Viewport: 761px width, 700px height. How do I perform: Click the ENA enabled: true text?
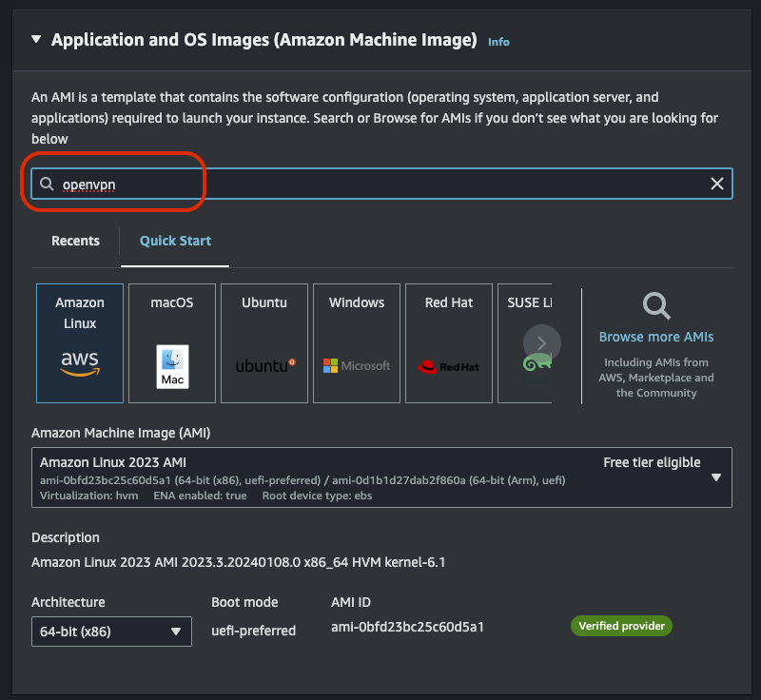pos(200,496)
